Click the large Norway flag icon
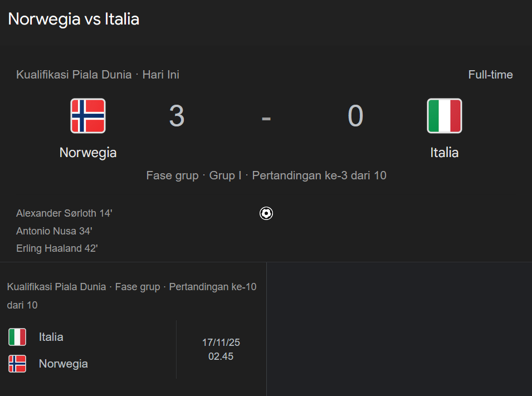This screenshot has width=532, height=396. pos(88,116)
